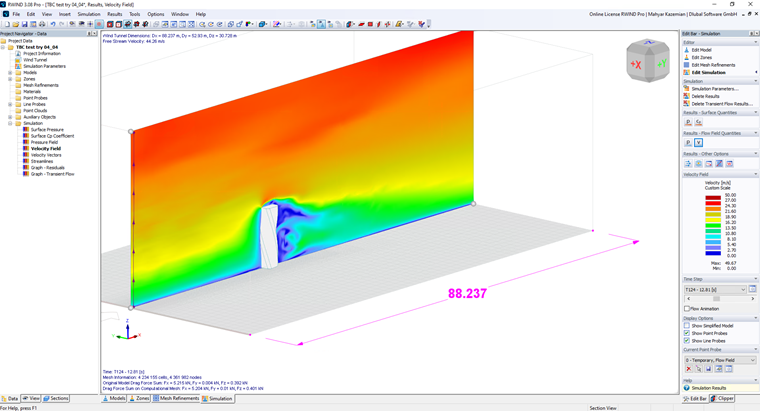Open Current Point Probe dropdown
The height and width of the screenshot is (411, 760).
point(720,360)
